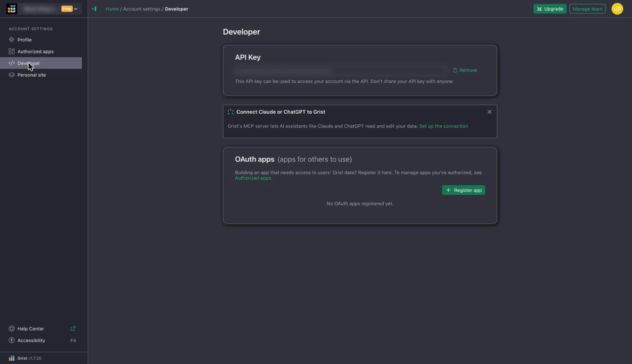Dismiss the Connect Claude or ChatGPT banner

(489, 112)
